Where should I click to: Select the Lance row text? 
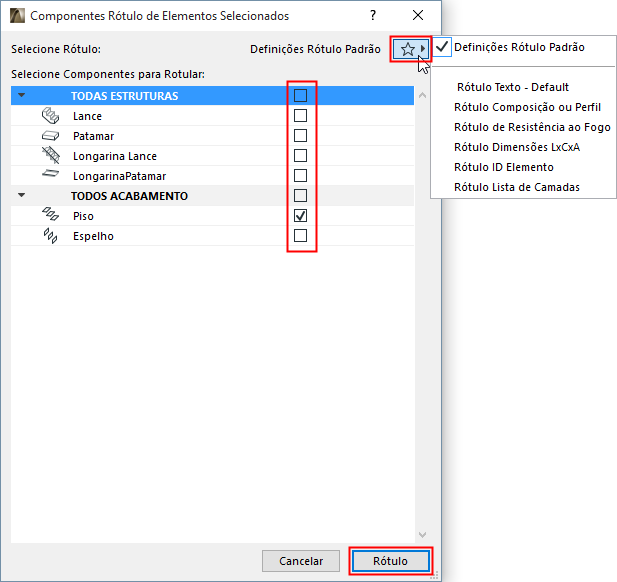pyautogui.click(x=87, y=116)
